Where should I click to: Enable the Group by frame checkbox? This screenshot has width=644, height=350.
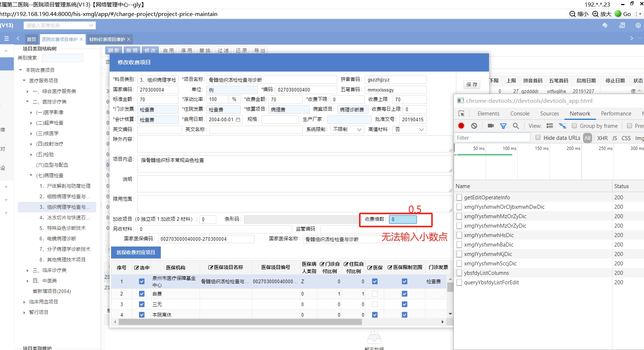coord(574,126)
